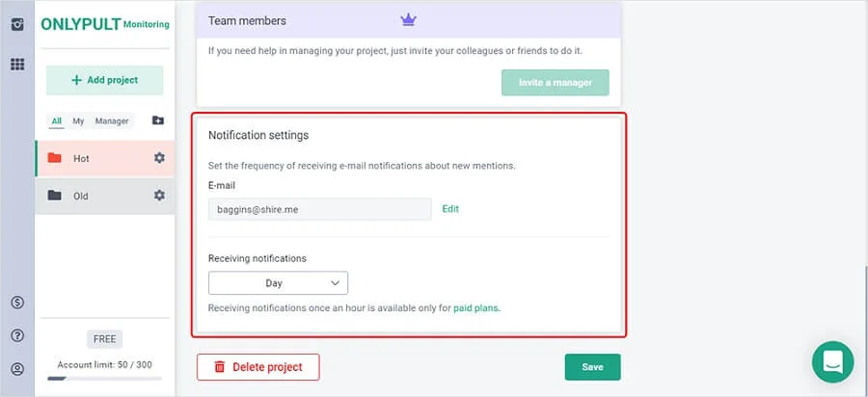The height and width of the screenshot is (397, 868).
Task: Open help question mark icon
Action: [16, 335]
